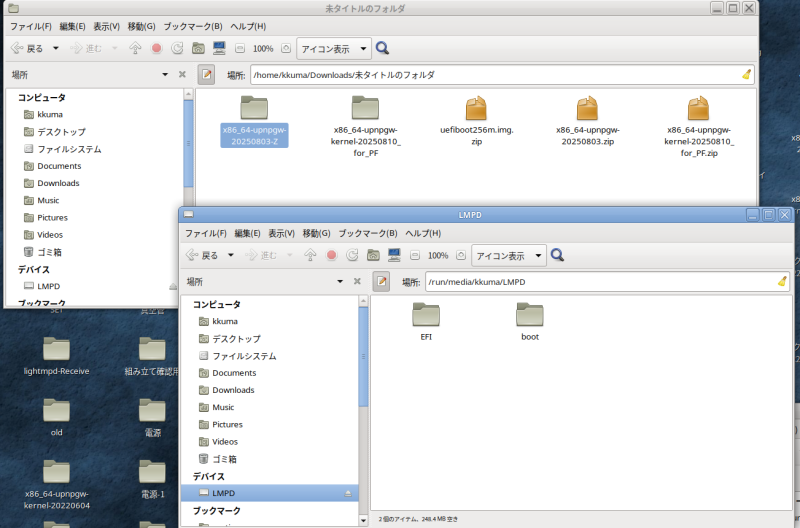Toggle text location entry in the LMPD window

pyautogui.click(x=381, y=282)
